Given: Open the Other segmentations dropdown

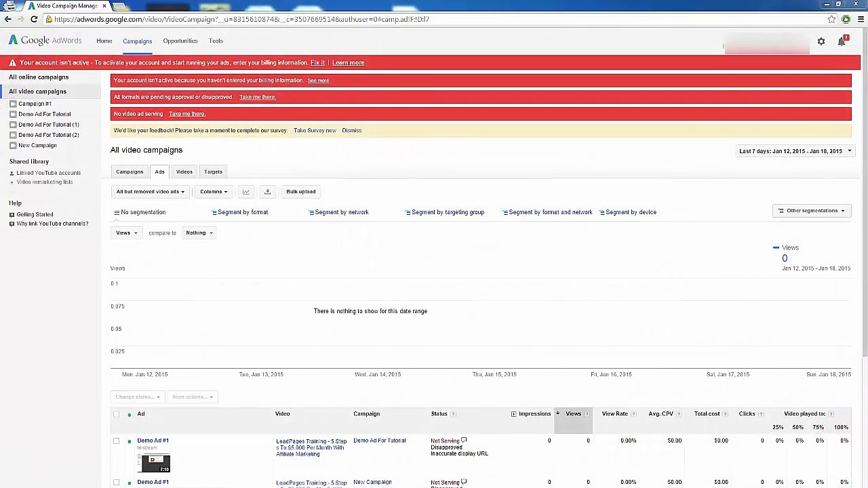Looking at the screenshot, I should pyautogui.click(x=812, y=211).
